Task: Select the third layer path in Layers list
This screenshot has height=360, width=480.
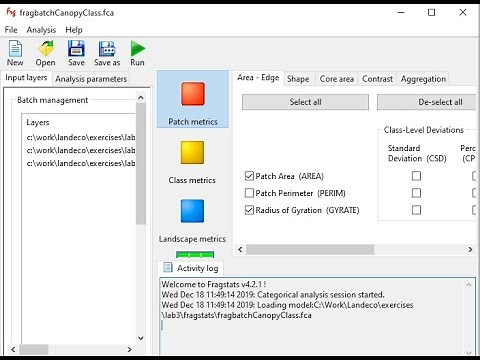Action: [81, 163]
